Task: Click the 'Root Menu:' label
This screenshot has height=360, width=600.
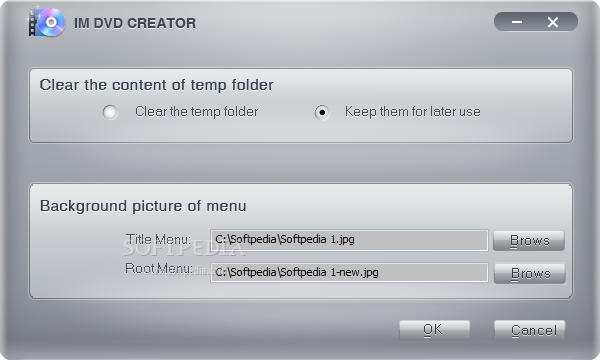Action: coord(158,269)
